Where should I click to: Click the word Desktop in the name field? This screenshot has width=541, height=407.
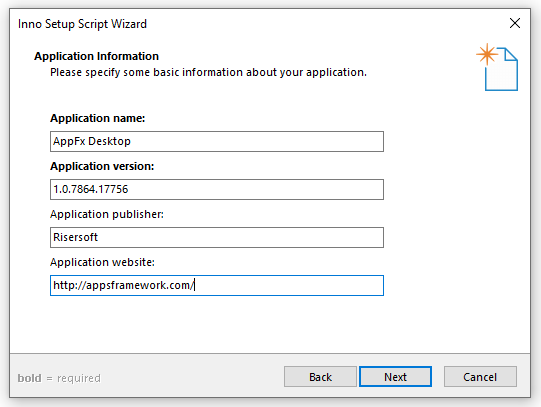[x=109, y=141]
